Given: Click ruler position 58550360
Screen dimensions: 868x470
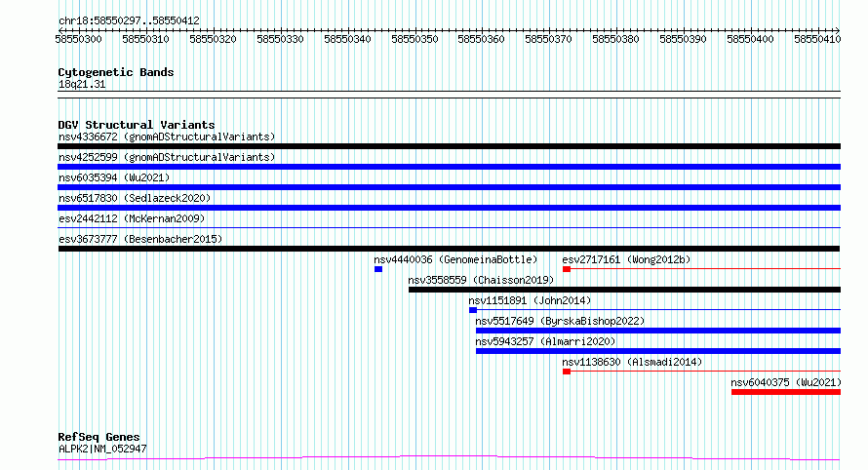Looking at the screenshot, I should (482, 39).
